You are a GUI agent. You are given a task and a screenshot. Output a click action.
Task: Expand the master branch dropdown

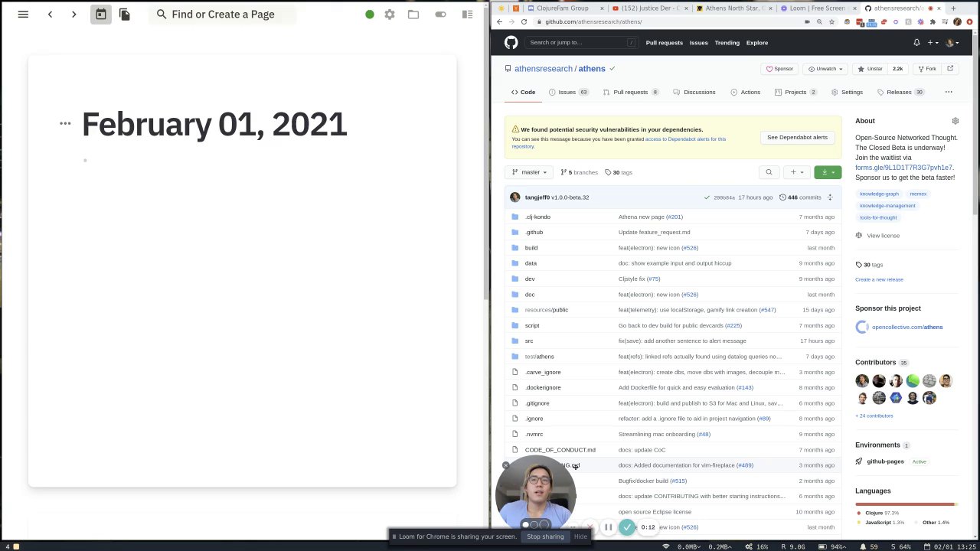point(530,172)
